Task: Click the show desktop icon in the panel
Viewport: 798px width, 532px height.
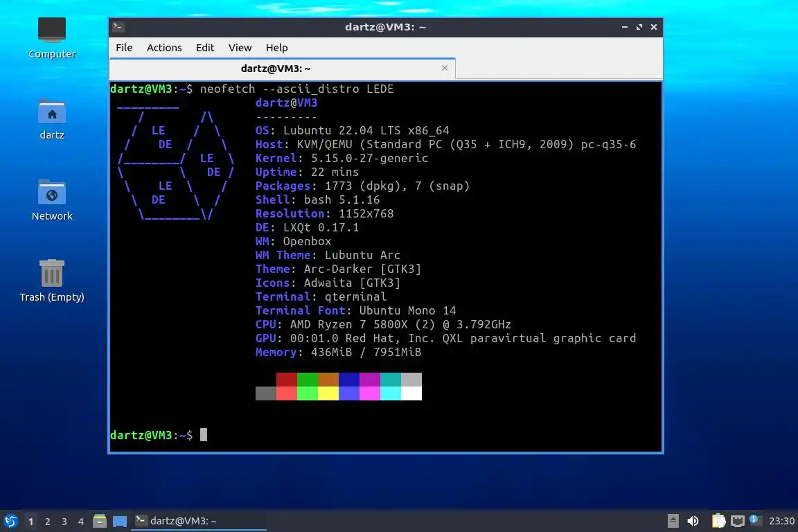Action: click(x=120, y=521)
